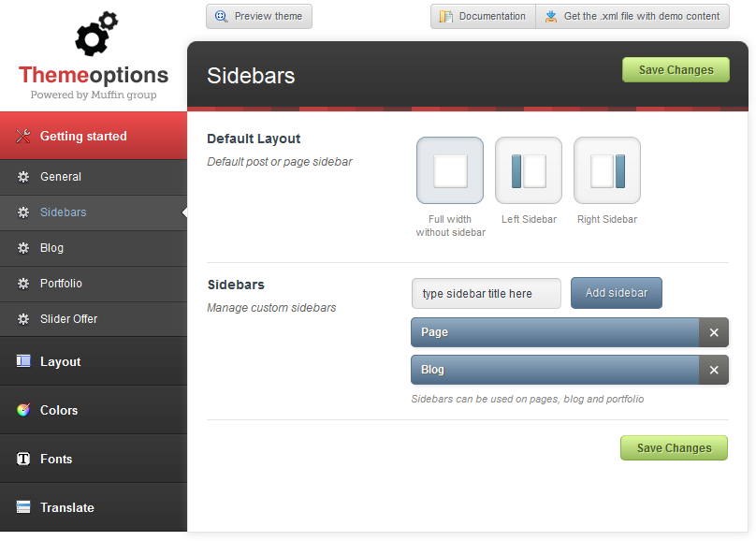This screenshot has width=756, height=541.
Task: Open the Sidebars settings page
Action: click(x=94, y=212)
